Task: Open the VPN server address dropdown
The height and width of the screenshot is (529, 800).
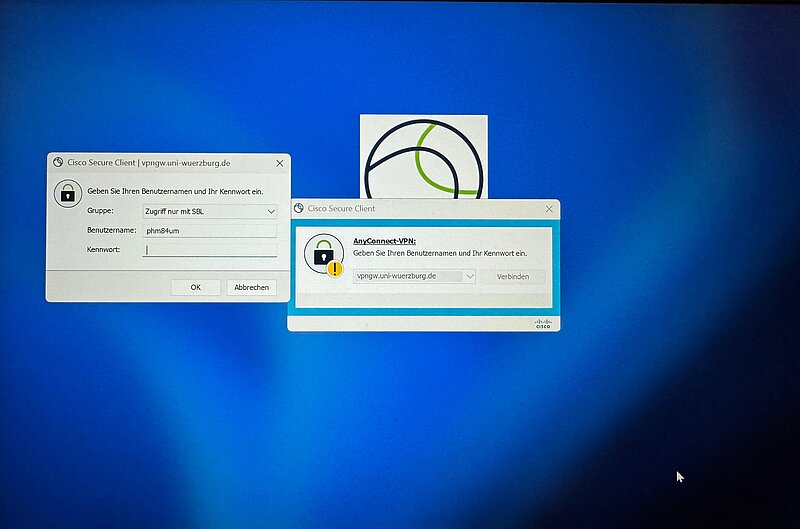Action: tap(469, 276)
